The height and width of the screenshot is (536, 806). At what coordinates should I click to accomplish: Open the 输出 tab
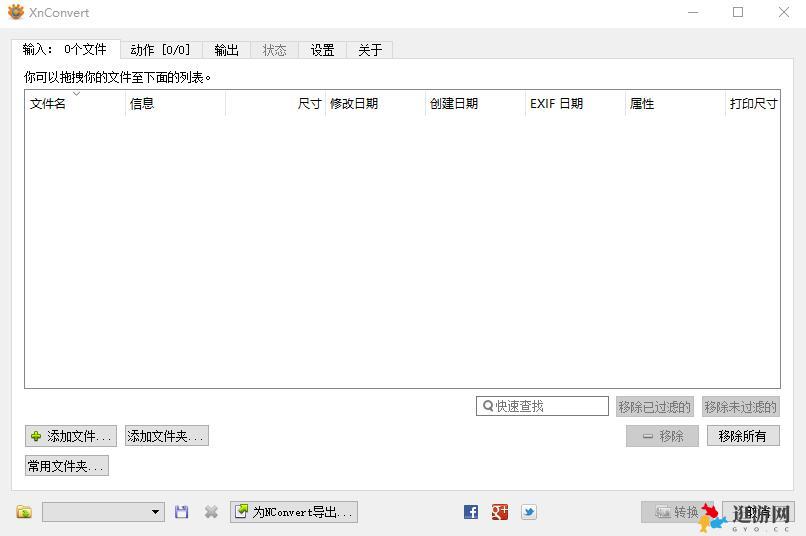227,50
